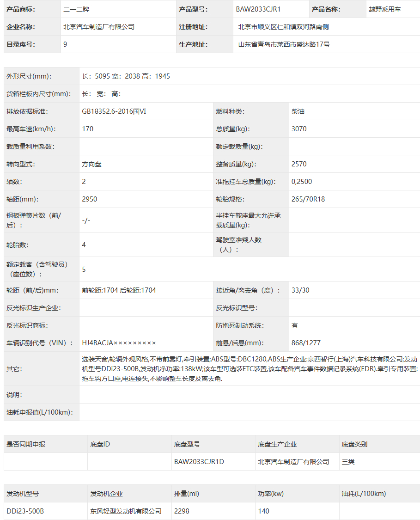This screenshot has width=420, height=520.
Task: Click emission standard GB18352.6-2016国VI
Action: (x=114, y=111)
